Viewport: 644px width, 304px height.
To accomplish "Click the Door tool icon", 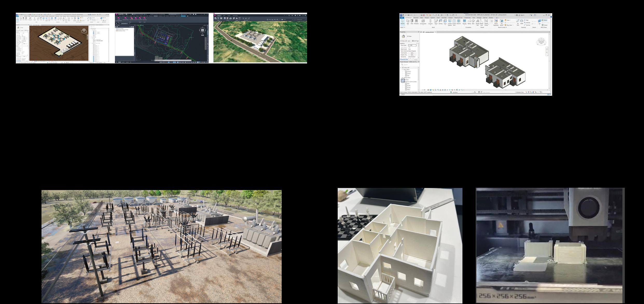I will click(x=412, y=21).
